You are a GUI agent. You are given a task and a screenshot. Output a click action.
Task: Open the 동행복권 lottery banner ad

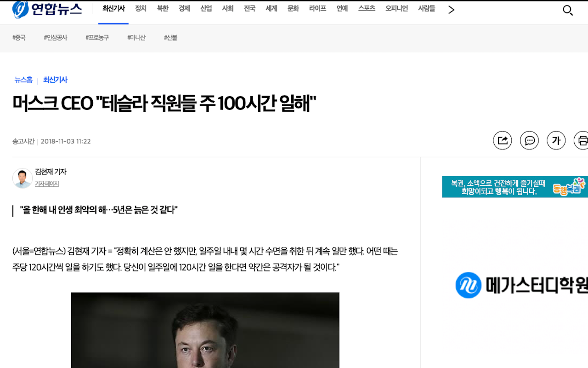point(515,187)
